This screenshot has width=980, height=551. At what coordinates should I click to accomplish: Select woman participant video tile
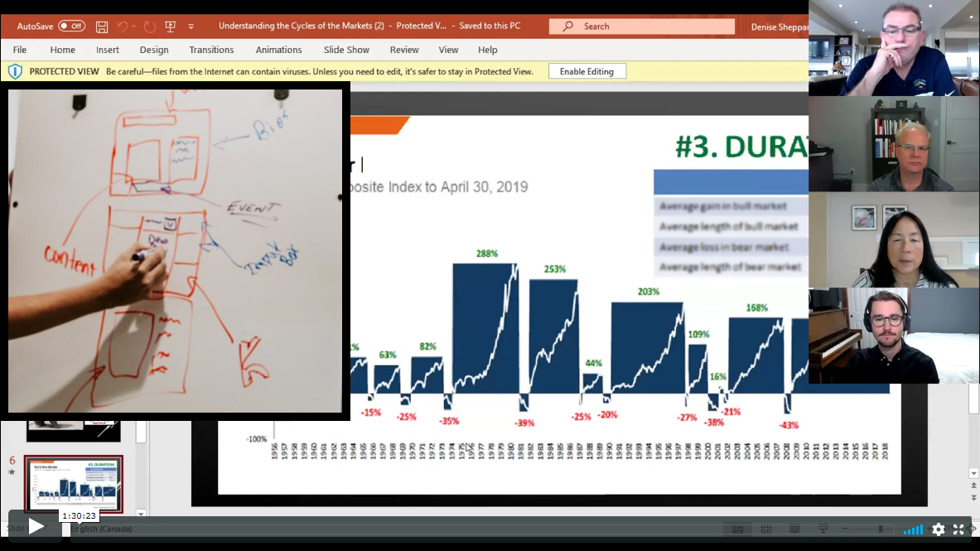tap(895, 239)
